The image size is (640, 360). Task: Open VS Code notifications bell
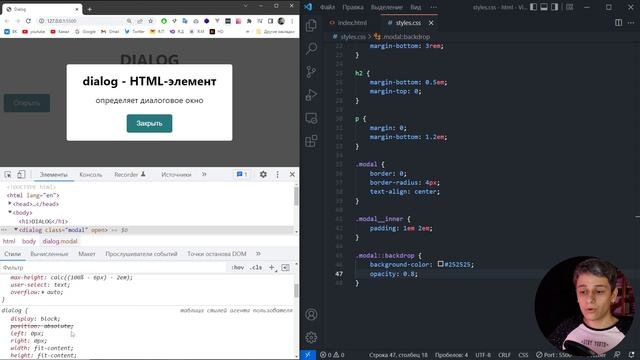pyautogui.click(x=631, y=355)
